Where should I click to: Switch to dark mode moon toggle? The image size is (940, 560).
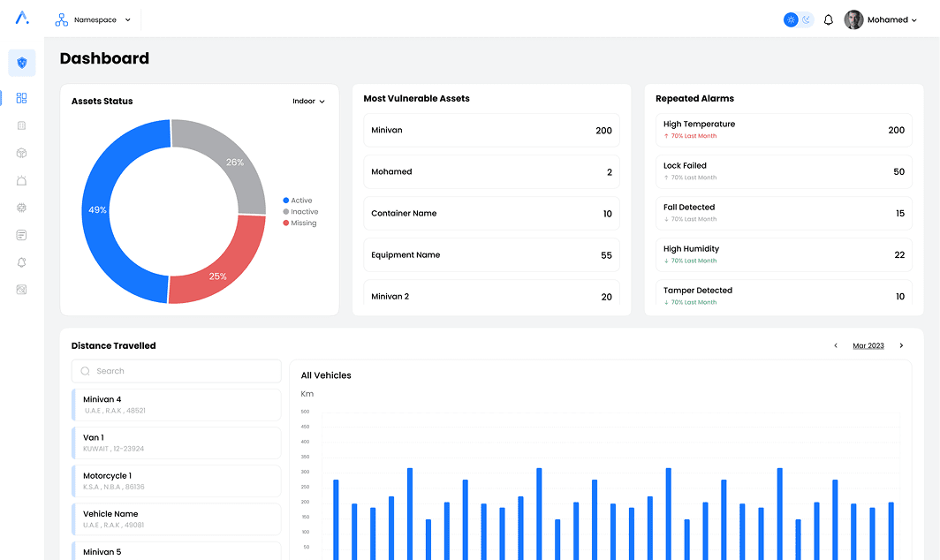[807, 19]
